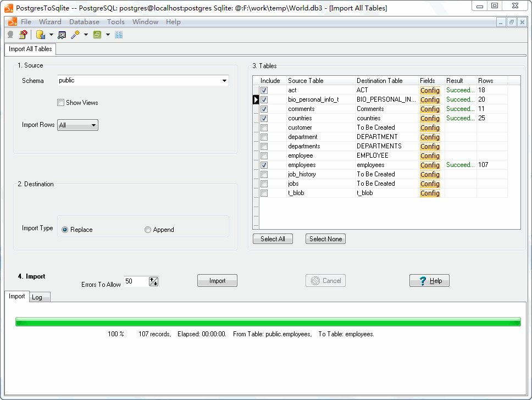Click the blue list-view toolbar icon
The image size is (532, 400).
119,35
